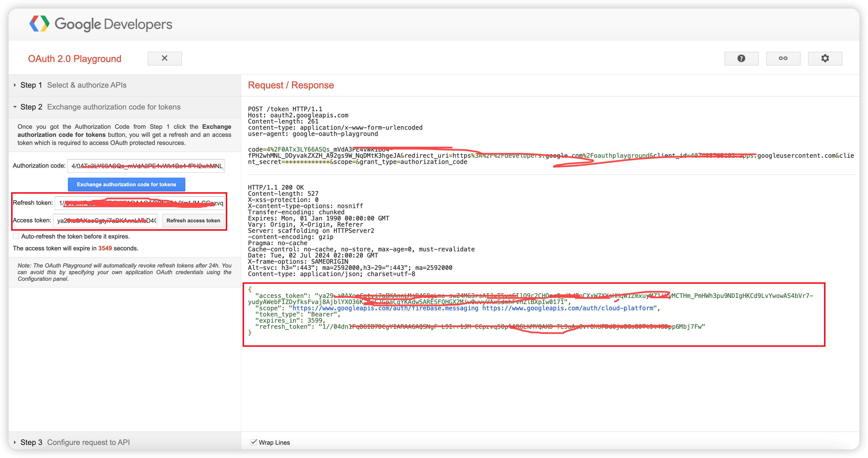This screenshot has width=868, height=458.
Task: Focus the Authorization code input field
Action: 146,166
